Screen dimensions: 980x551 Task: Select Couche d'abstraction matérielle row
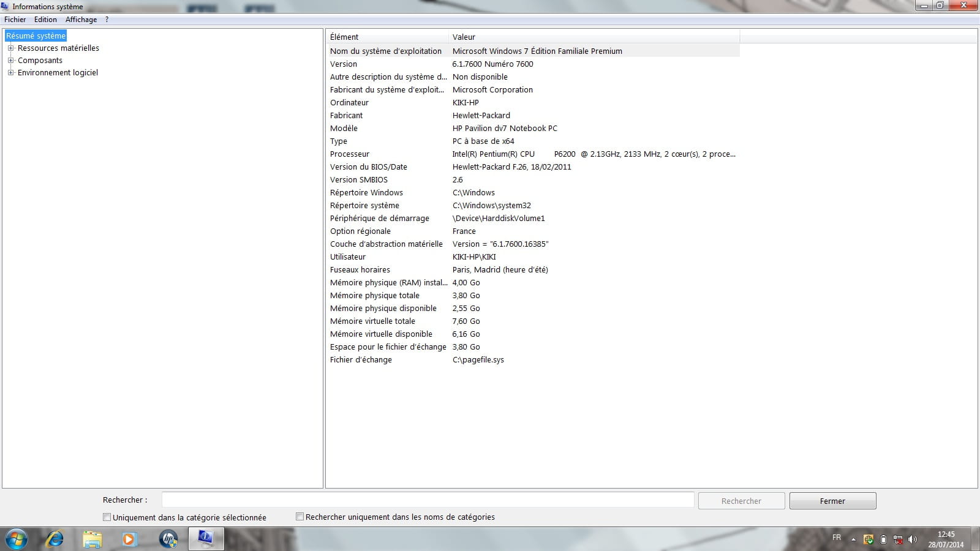pos(533,244)
